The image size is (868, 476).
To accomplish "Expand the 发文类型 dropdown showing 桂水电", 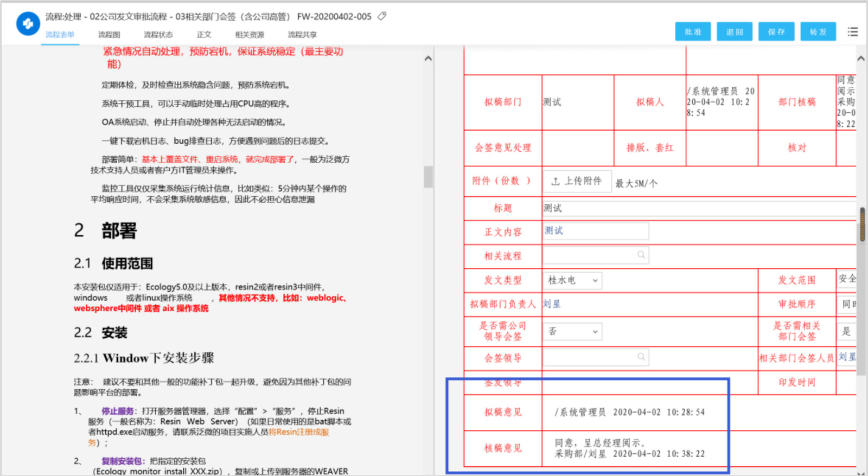I will 572,280.
